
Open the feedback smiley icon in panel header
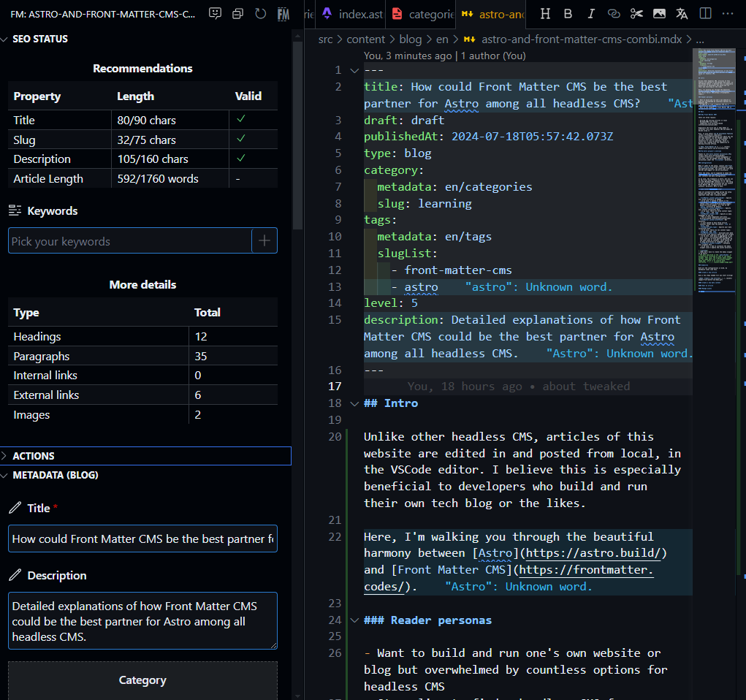pyautogui.click(x=215, y=14)
